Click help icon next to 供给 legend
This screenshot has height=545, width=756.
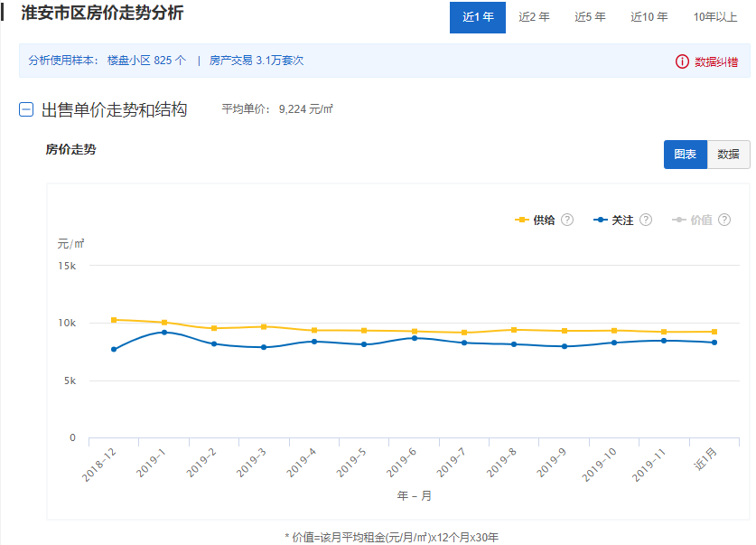pos(567,220)
